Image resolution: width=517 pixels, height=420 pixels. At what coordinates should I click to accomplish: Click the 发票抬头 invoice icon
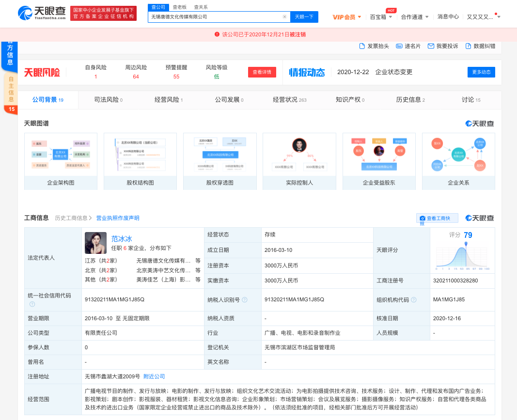362,45
